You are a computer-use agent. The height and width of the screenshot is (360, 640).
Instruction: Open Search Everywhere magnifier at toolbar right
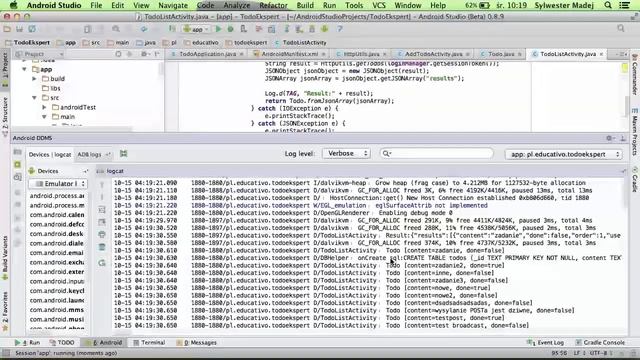point(621,29)
